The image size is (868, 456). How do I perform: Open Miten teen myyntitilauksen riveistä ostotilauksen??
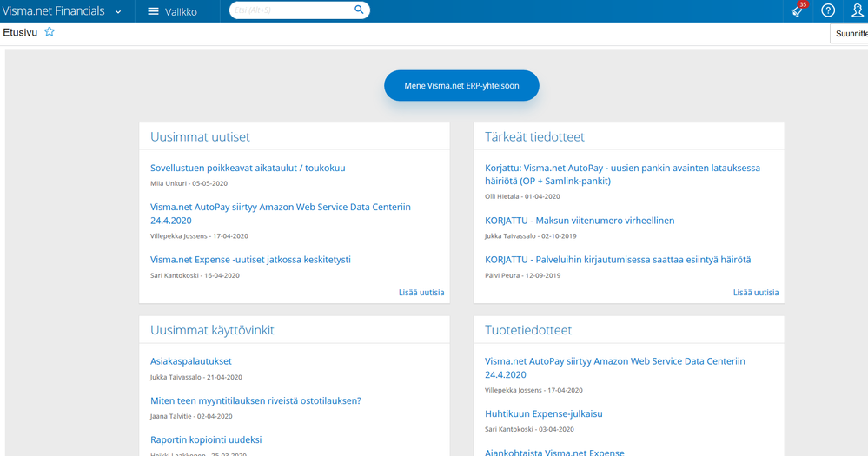coord(255,400)
